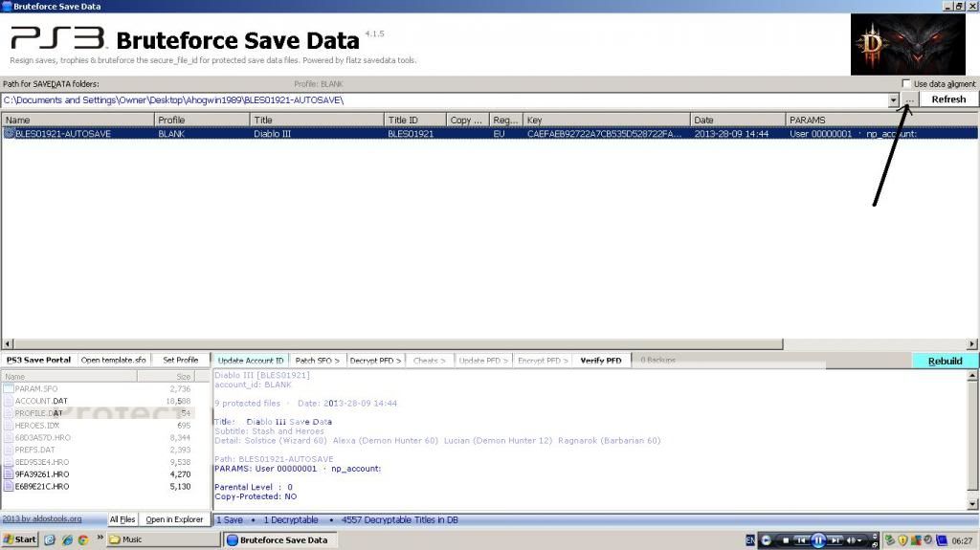Select the E6B9E21C.HRO file icon
This screenshot has height=550, width=980.
pyautogui.click(x=9, y=487)
